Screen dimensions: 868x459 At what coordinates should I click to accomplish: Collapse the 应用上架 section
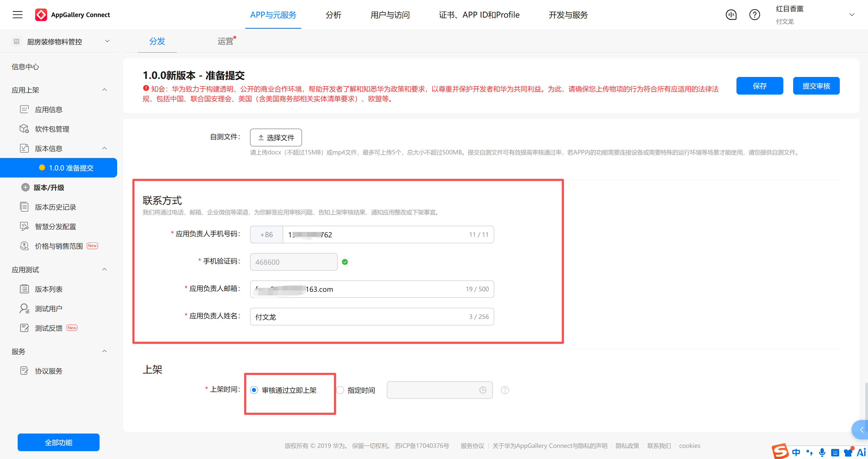tap(104, 89)
